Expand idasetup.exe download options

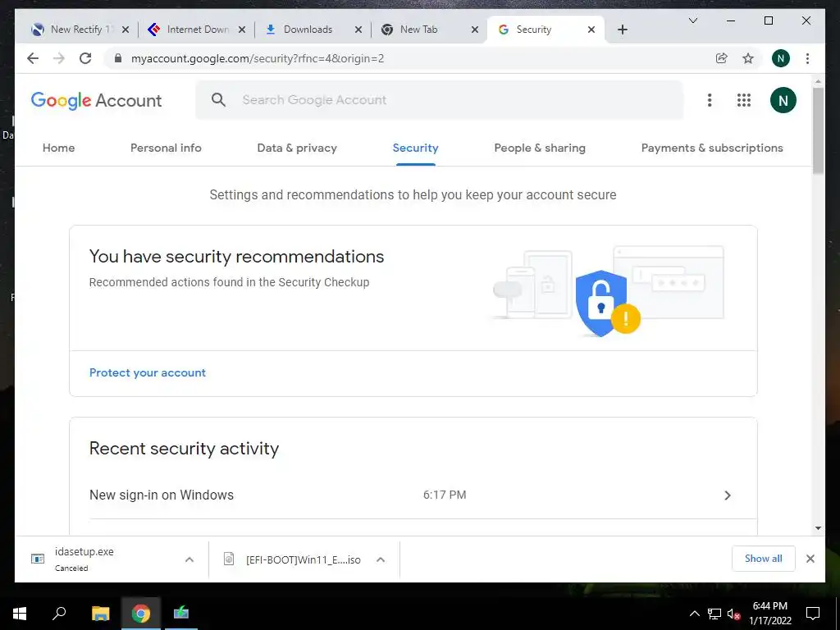(189, 559)
